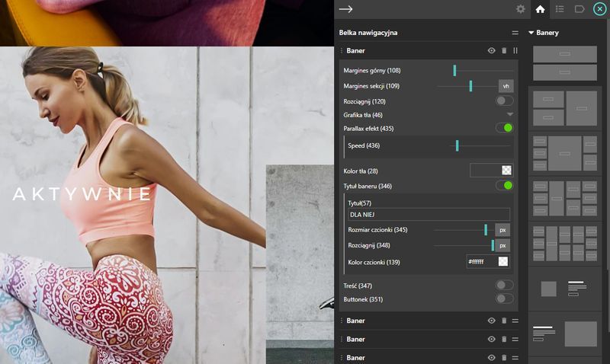Click the Kolor tła color swatch
This screenshot has width=610, height=364.
click(492, 171)
